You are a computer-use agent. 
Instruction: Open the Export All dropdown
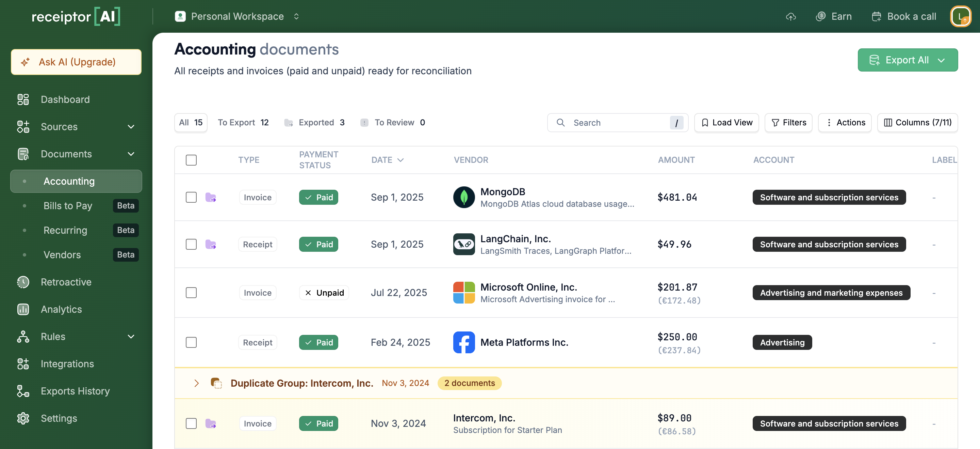point(907,60)
